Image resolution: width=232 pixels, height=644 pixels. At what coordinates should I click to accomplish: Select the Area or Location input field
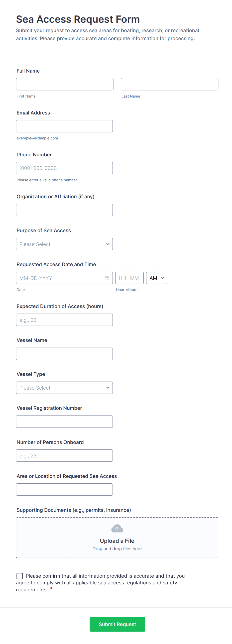[64, 490]
